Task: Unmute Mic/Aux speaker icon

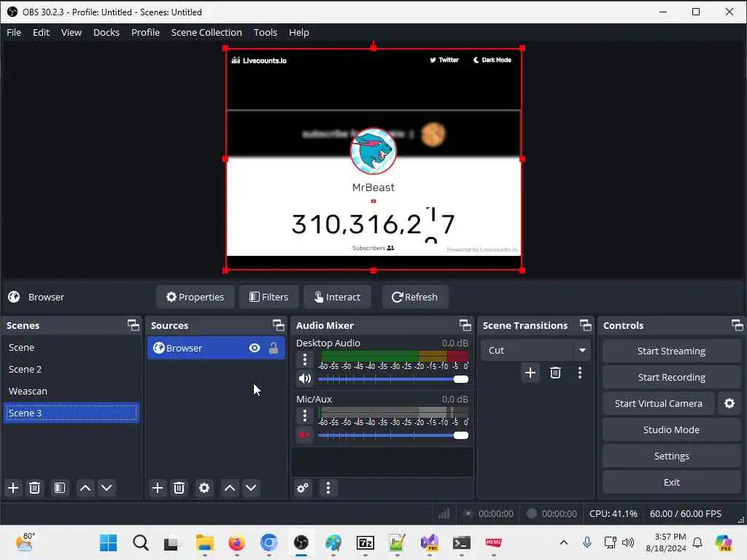Action: [x=305, y=435]
